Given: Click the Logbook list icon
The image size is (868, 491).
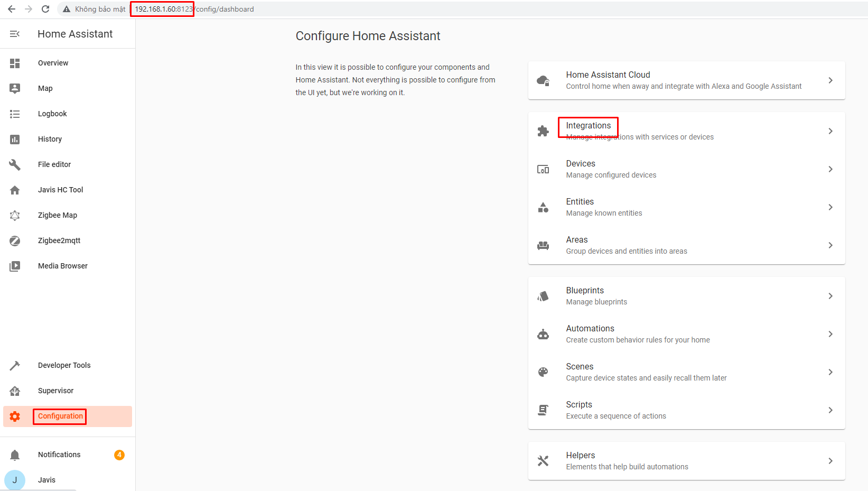Looking at the screenshot, I should pos(15,114).
